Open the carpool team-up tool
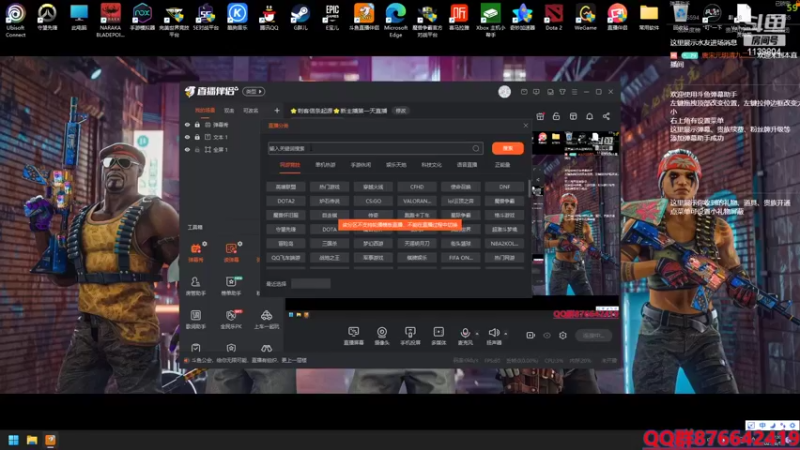This screenshot has width=800, height=450. [266, 318]
